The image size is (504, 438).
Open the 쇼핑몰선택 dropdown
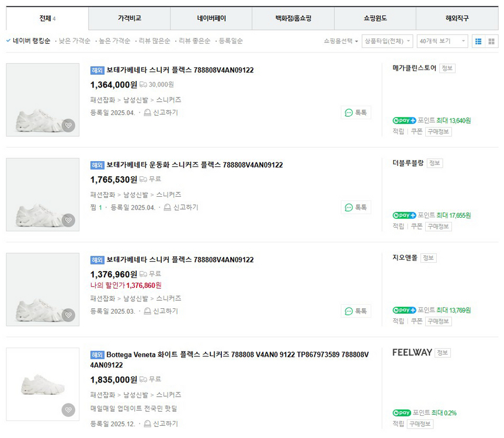coord(340,41)
